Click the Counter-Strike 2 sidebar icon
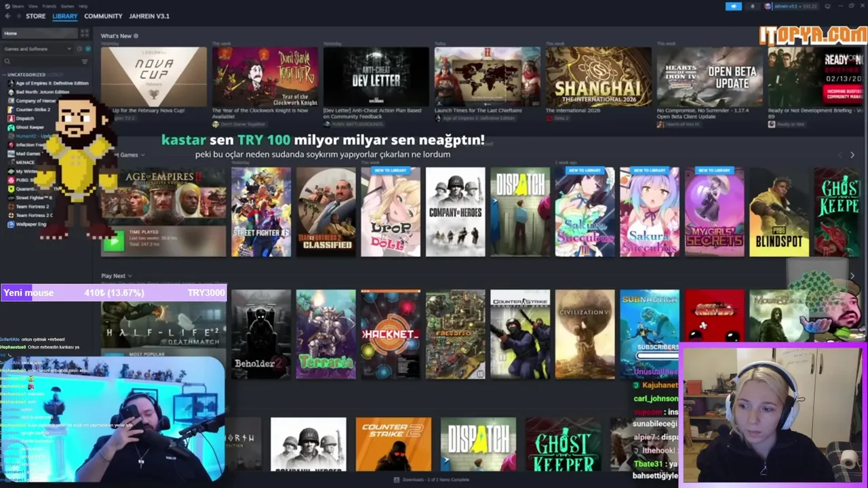 11,110
